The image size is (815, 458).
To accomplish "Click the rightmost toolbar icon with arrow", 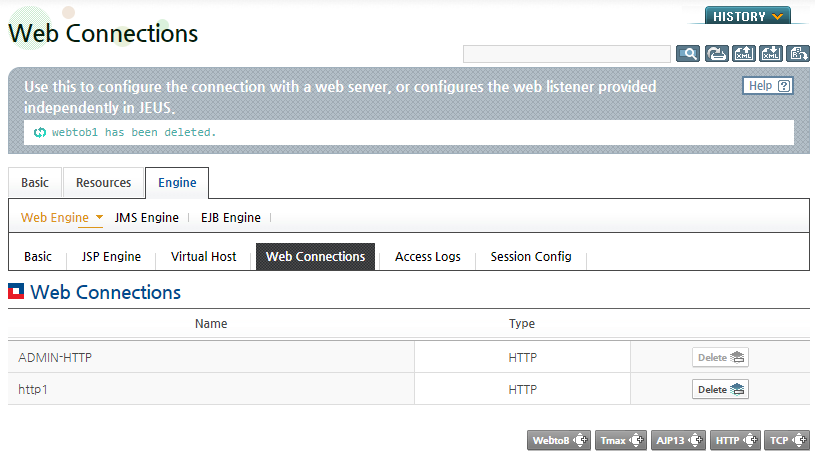I will coord(798,54).
